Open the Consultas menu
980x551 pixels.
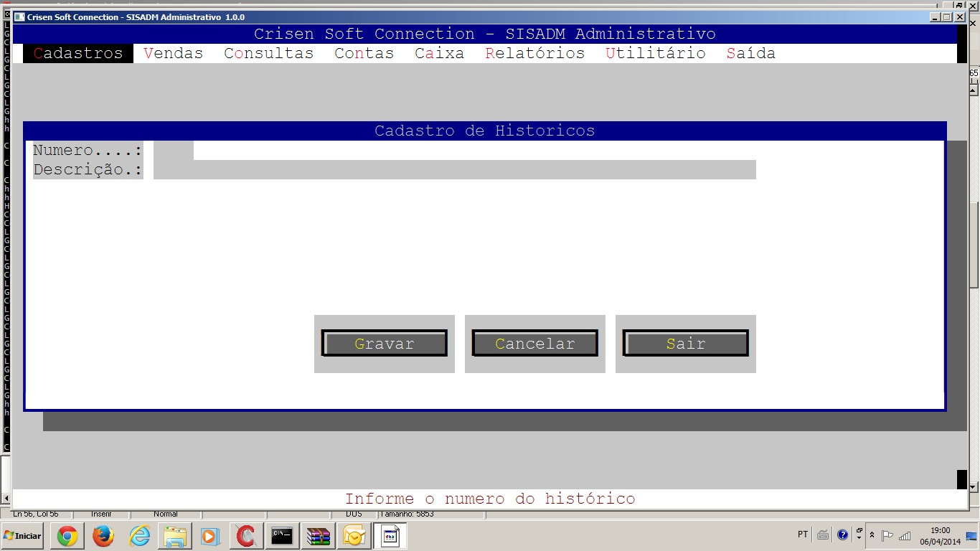pyautogui.click(x=269, y=53)
